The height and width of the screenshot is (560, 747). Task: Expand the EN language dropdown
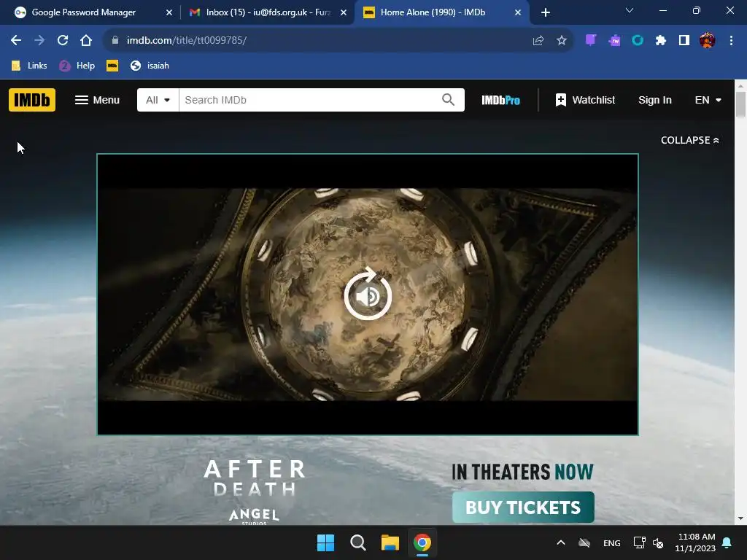click(708, 100)
